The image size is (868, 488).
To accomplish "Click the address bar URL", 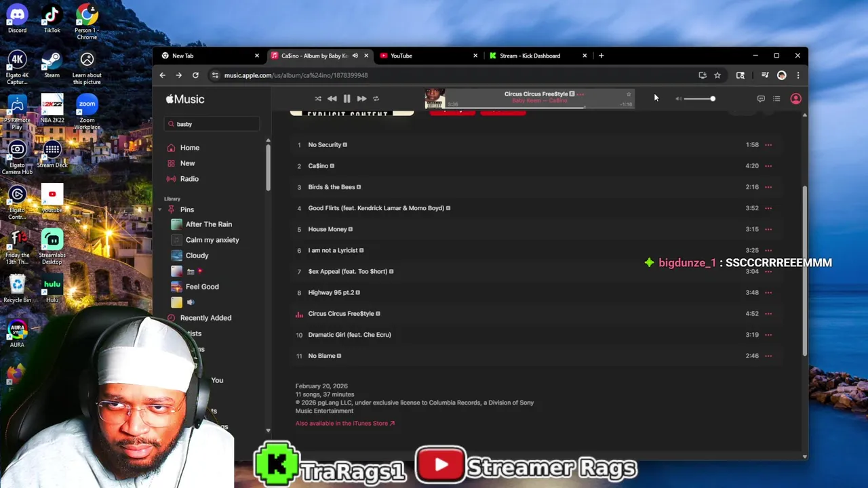I will pos(296,75).
